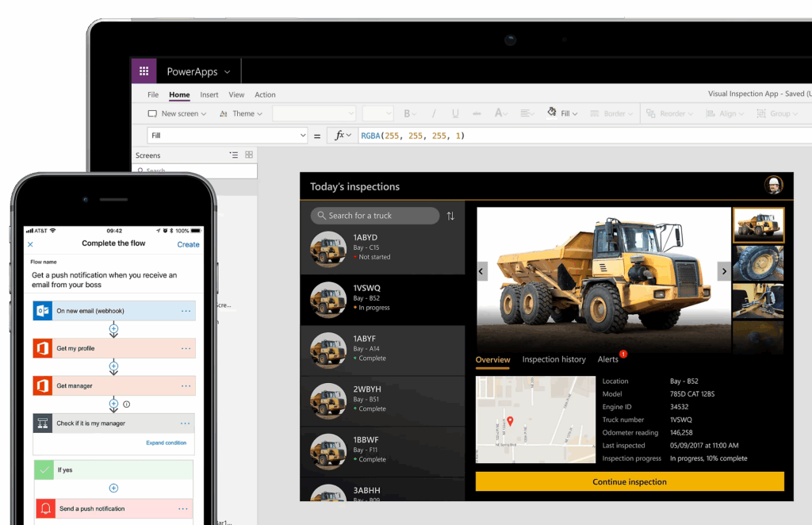This screenshot has width=812, height=525.
Task: Switch Screens panel to thumbnail grid view
Action: (249, 155)
